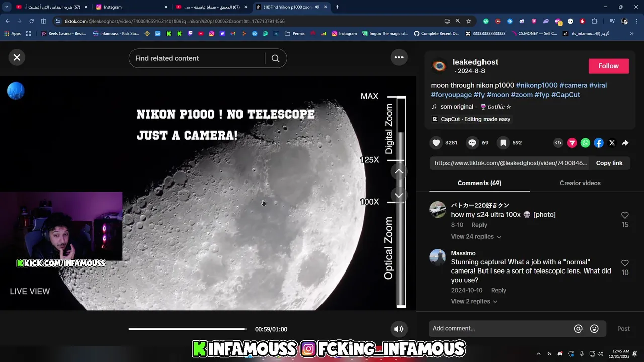Open infamouss Kick Sta bookmark
Viewport: 644px width, 362px height.
[116, 34]
